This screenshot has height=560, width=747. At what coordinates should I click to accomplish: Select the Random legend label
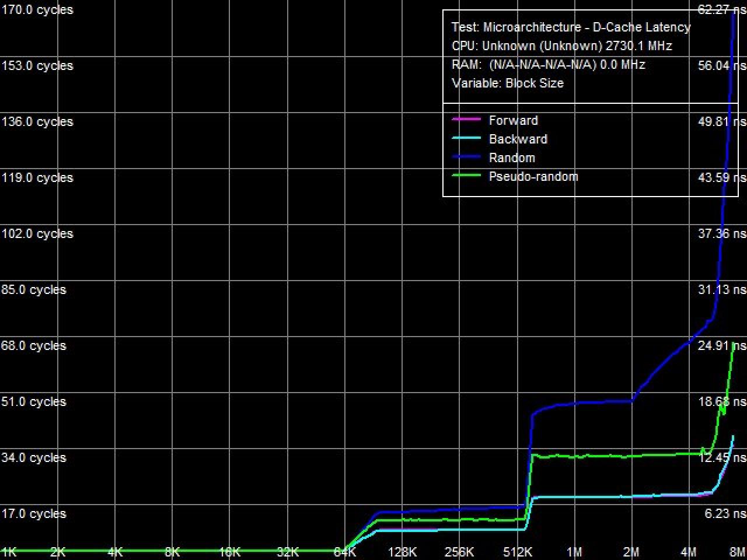click(x=511, y=157)
